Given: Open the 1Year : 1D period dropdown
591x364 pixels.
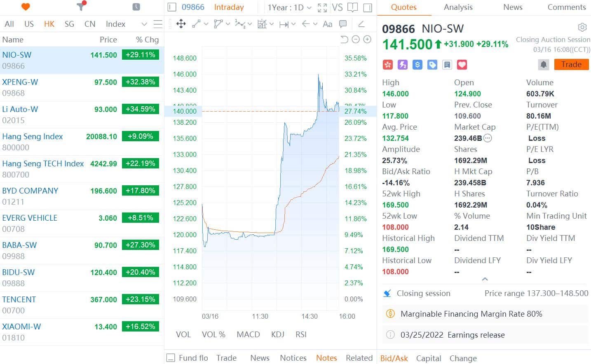Looking at the screenshot, I should 289,7.
